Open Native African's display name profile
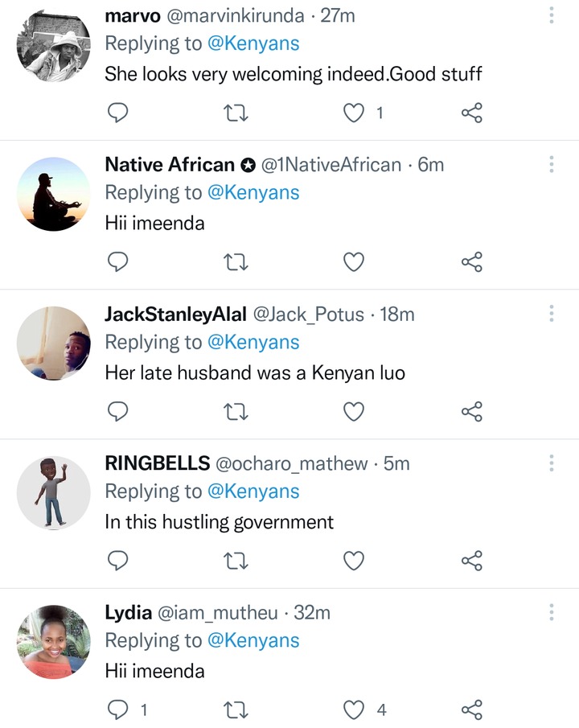 point(170,165)
